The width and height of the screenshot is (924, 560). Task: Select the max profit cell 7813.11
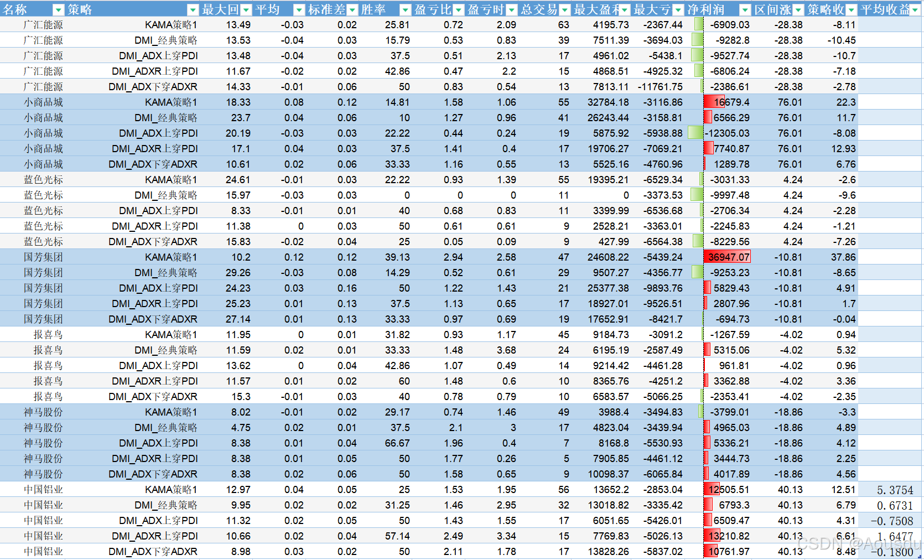click(601, 87)
